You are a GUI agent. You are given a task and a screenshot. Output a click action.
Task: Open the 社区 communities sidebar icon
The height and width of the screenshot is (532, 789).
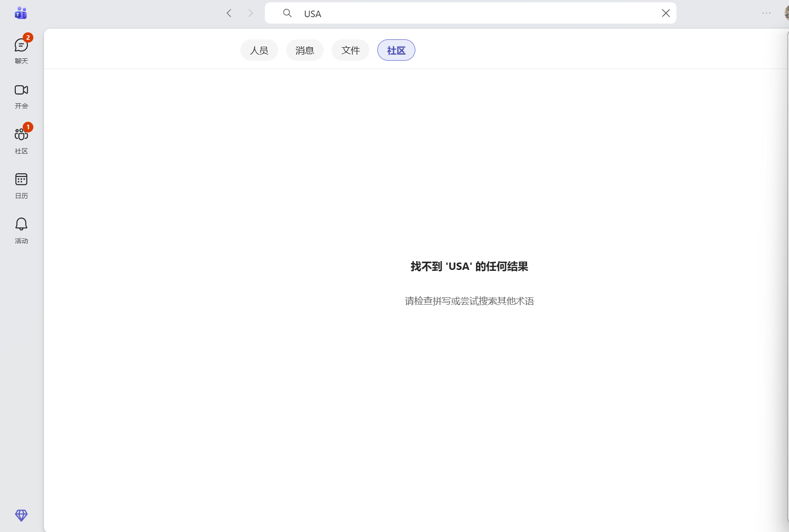coord(21,140)
